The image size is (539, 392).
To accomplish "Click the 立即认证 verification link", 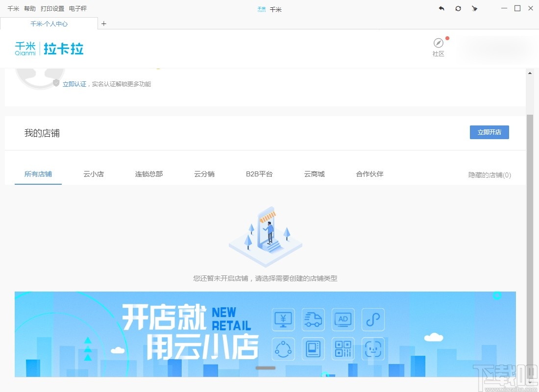I will tap(74, 84).
